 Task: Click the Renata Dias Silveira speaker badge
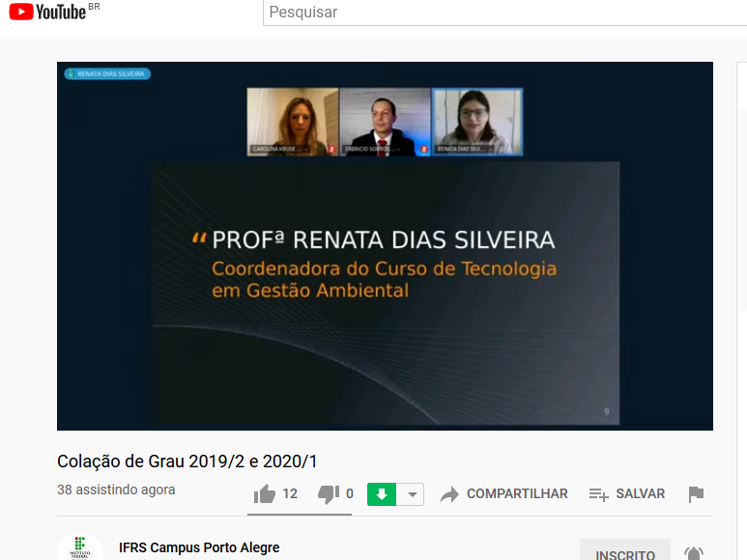[x=107, y=73]
